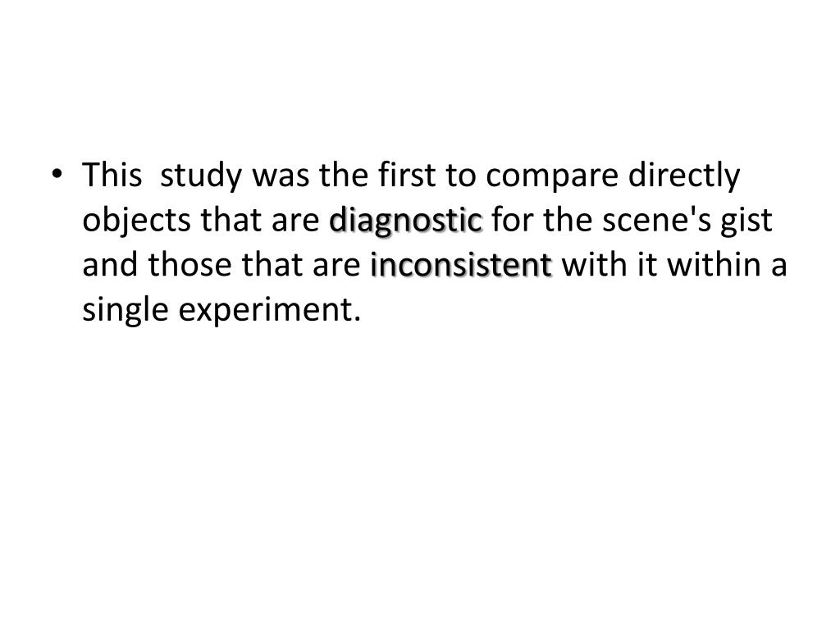Click the word "experiment." ending the sentence
Viewport: 840px width, 630px height.
click(269, 312)
